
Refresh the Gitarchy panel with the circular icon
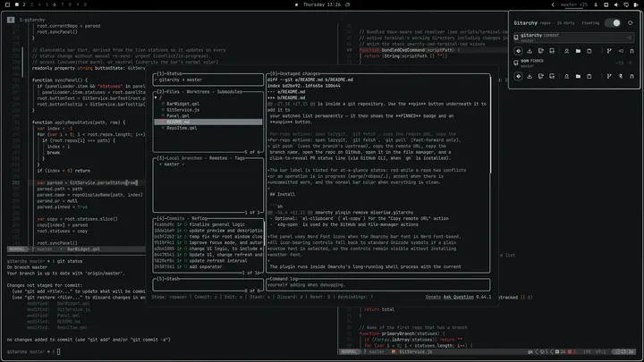click(x=630, y=23)
